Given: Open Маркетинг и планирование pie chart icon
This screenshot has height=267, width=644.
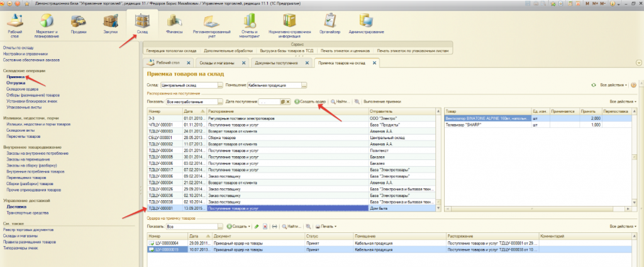Looking at the screenshot, I should (47, 21).
